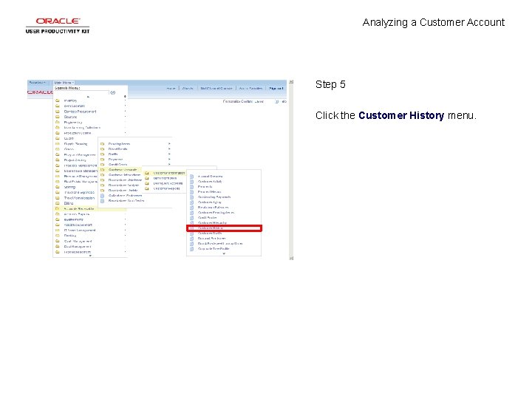Expand Payments submenu arrow

(169, 159)
